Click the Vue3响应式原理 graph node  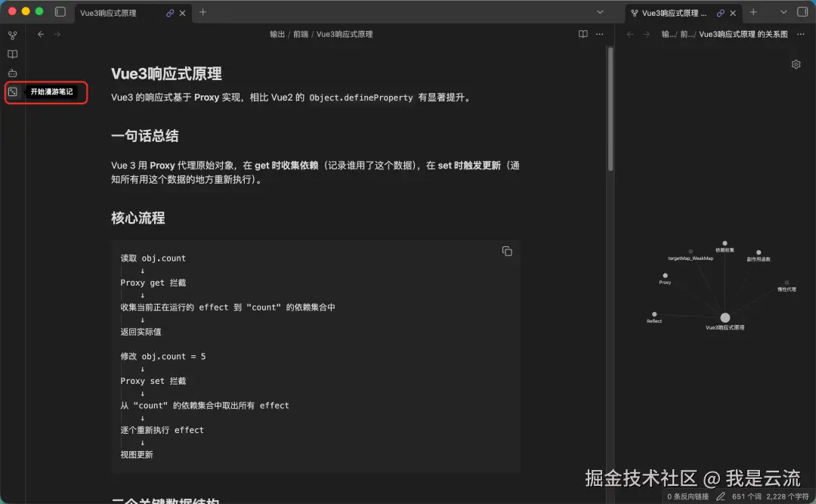(725, 317)
